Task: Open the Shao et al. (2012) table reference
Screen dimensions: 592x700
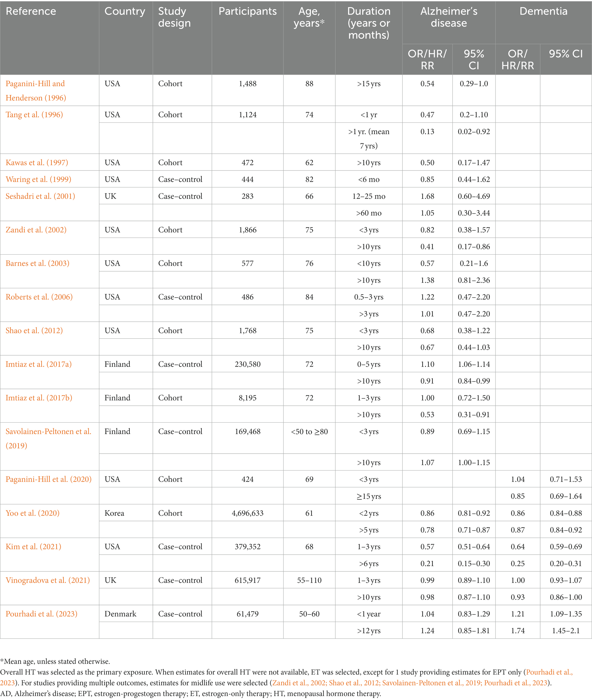Action: (x=34, y=330)
